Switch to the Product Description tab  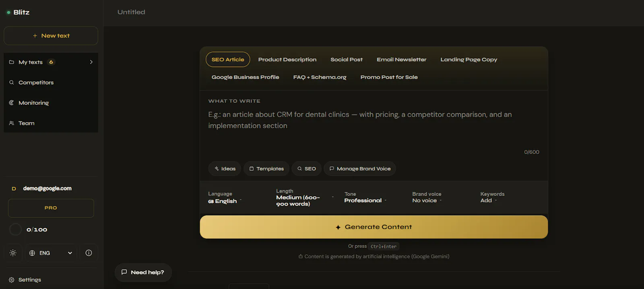coord(287,60)
